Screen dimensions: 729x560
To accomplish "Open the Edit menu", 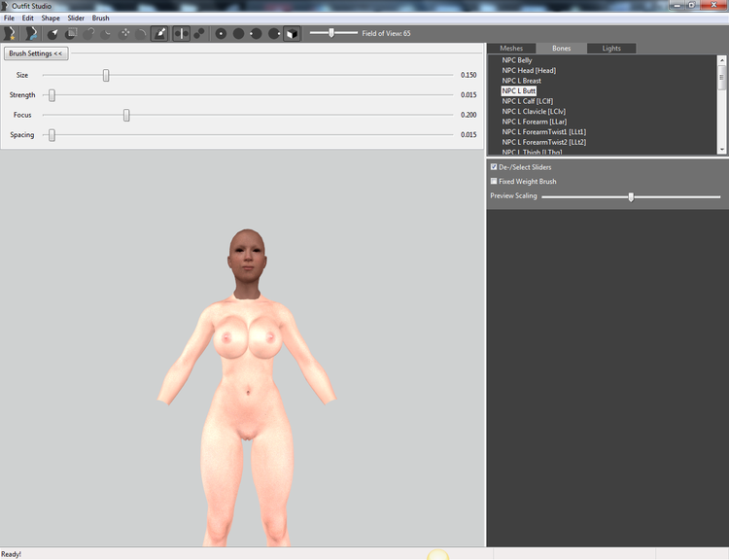I will pyautogui.click(x=28, y=18).
